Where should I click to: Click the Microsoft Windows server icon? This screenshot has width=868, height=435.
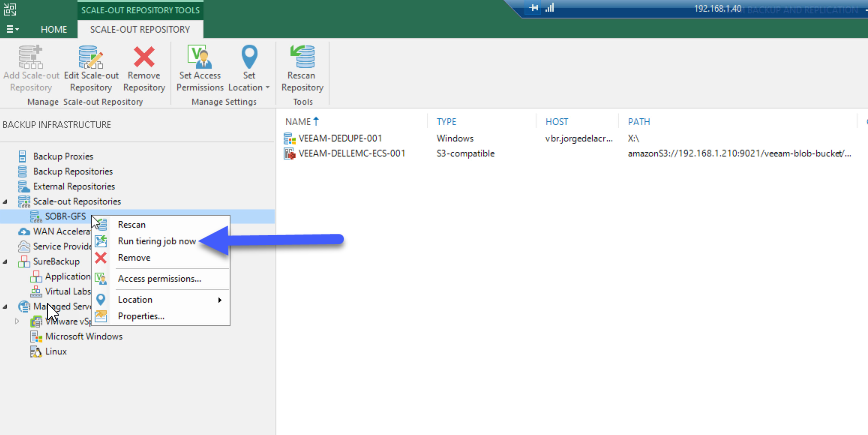36,336
